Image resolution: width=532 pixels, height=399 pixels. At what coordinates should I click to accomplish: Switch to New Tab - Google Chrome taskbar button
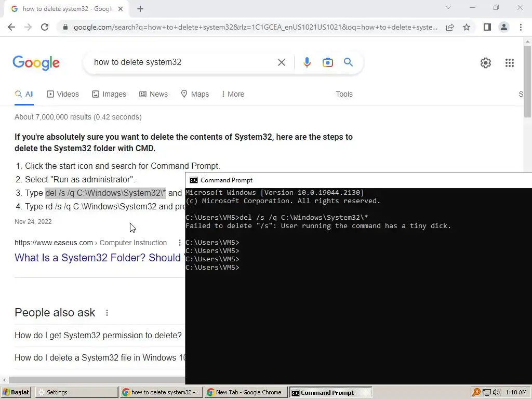click(246, 392)
